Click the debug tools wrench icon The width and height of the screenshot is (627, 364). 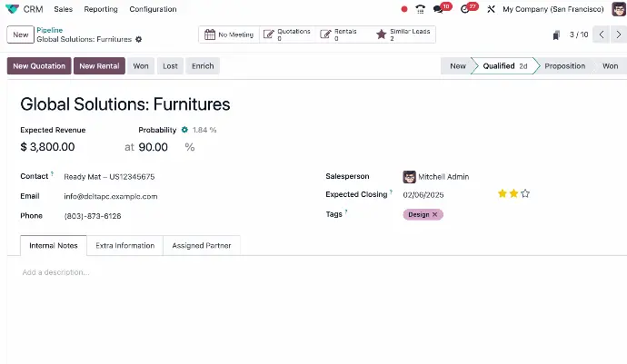tap(491, 9)
